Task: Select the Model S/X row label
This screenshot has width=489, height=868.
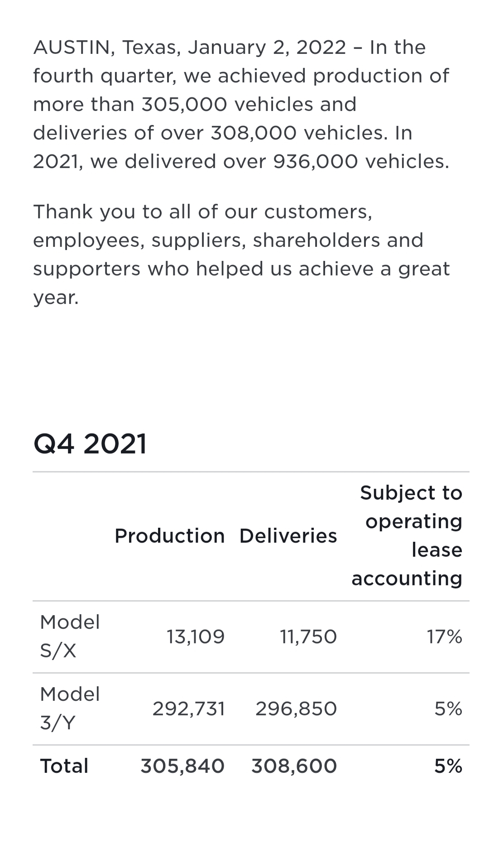Action: coord(70,636)
